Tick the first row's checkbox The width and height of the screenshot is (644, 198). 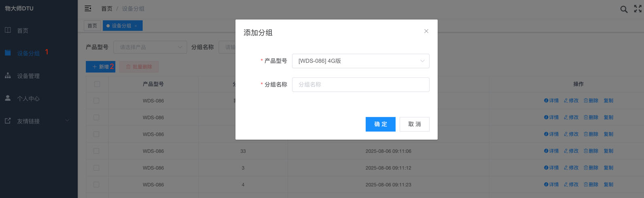(96, 101)
